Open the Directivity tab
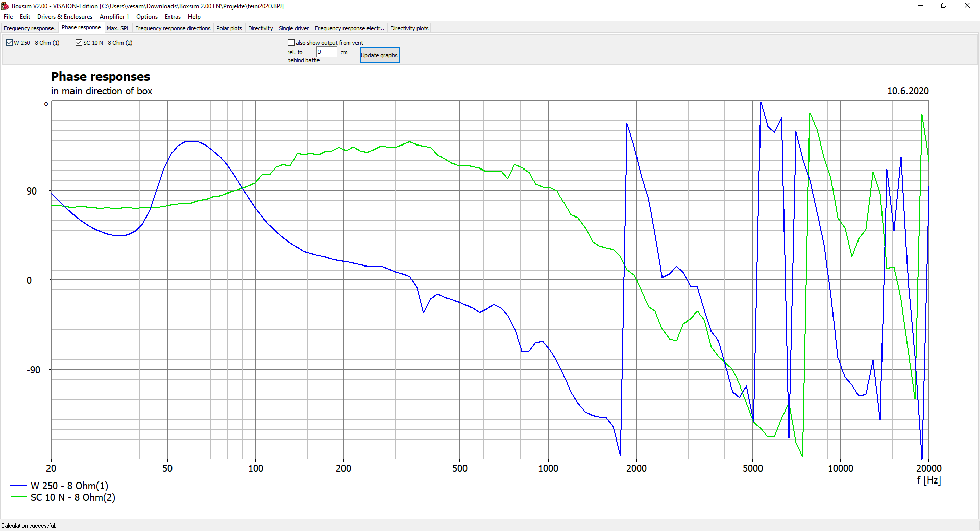Screen dimensions: 980x531 260,28
